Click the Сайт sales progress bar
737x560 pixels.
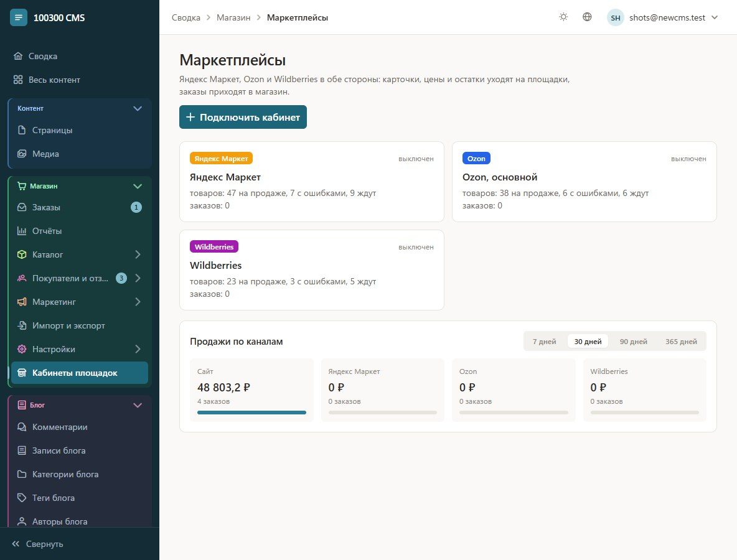251,413
